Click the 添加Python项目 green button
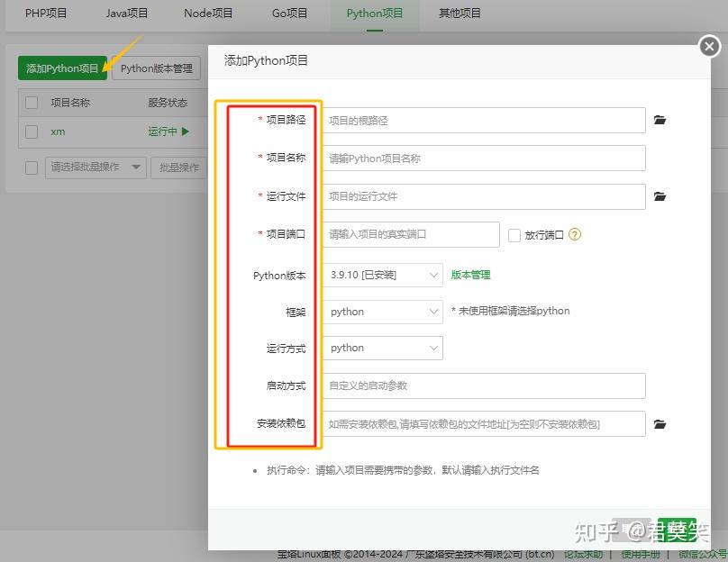Screen dimensions: 728x562 coord(63,68)
